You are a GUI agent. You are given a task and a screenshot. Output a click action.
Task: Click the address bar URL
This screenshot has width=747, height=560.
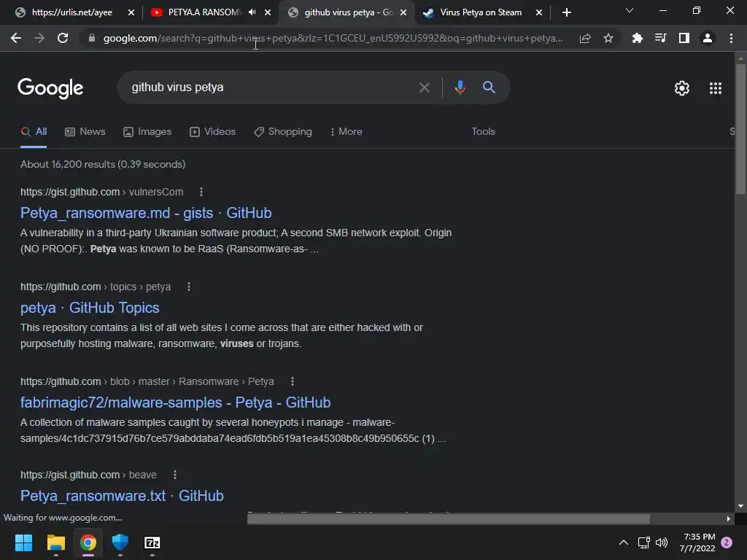point(333,38)
